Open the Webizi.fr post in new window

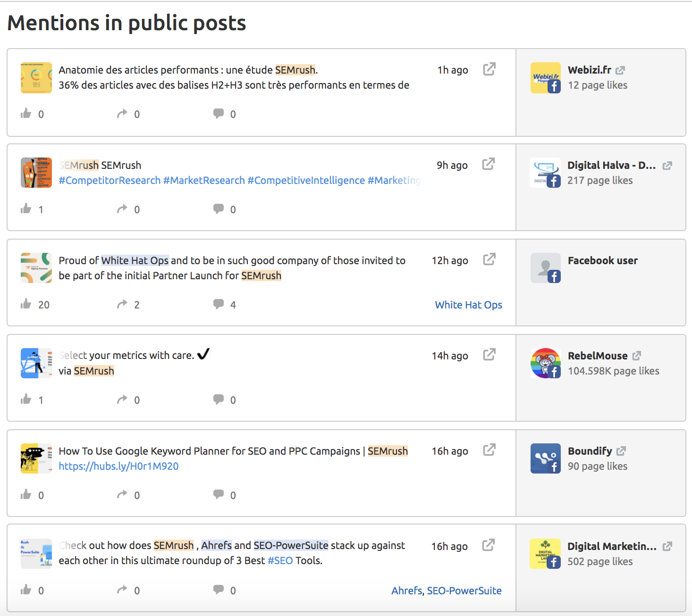(489, 69)
